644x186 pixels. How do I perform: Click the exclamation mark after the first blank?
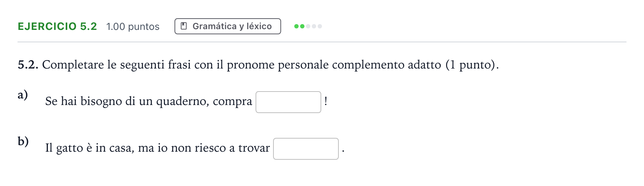point(326,101)
